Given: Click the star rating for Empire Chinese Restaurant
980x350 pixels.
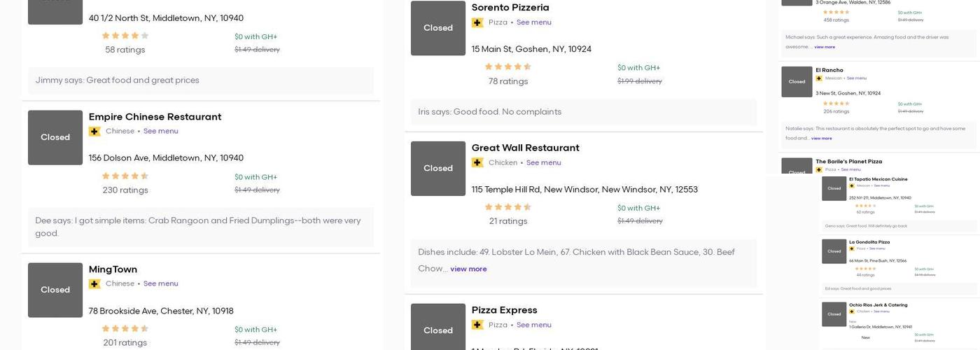Looking at the screenshot, I should tap(125, 176).
